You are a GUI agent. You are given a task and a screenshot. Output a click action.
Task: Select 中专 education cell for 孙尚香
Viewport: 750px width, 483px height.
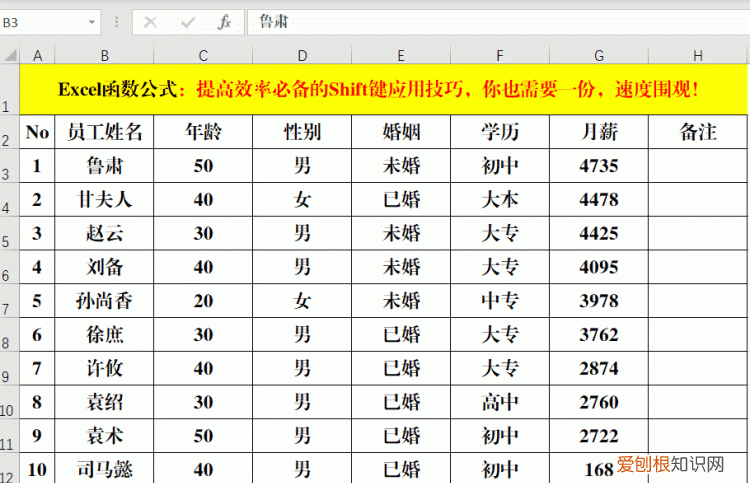tap(500, 301)
